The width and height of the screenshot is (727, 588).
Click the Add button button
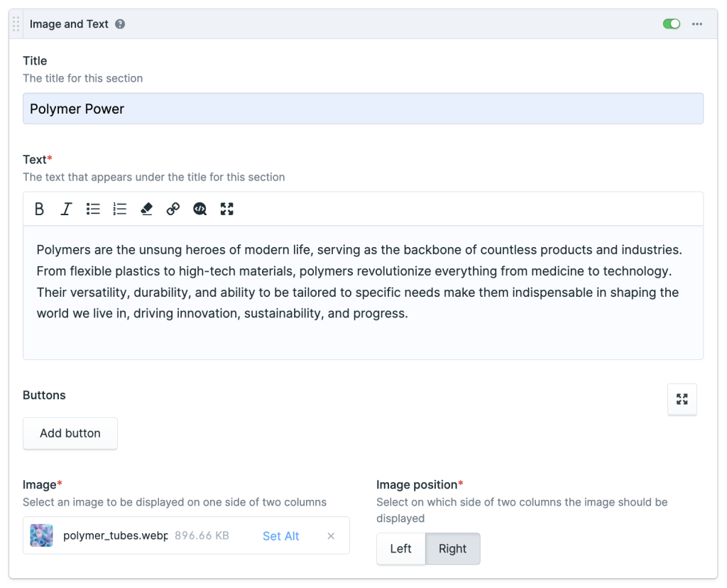tap(70, 433)
